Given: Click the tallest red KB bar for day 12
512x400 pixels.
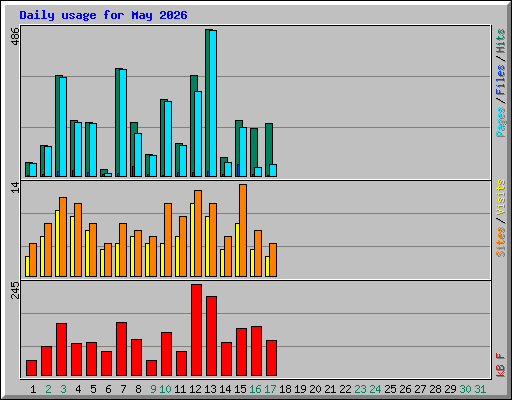Looking at the screenshot, I should pos(196,330).
